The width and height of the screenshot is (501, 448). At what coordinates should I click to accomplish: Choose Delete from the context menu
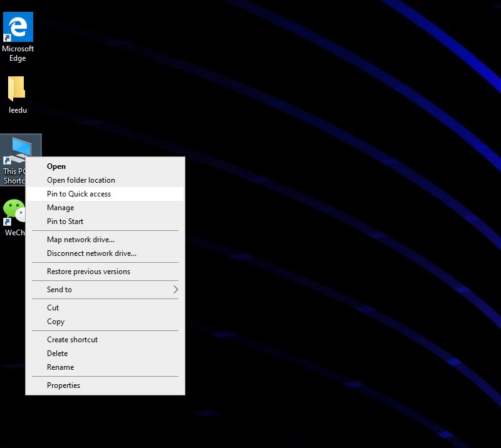pos(57,354)
